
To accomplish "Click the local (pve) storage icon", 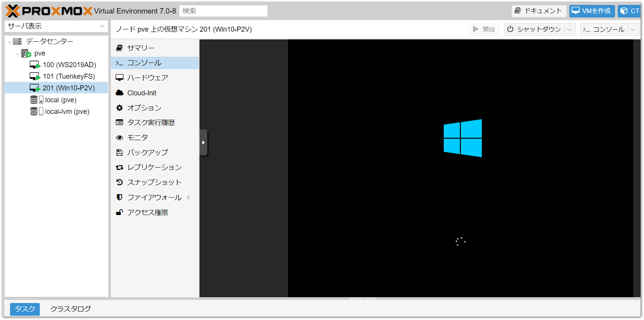I will pos(36,100).
